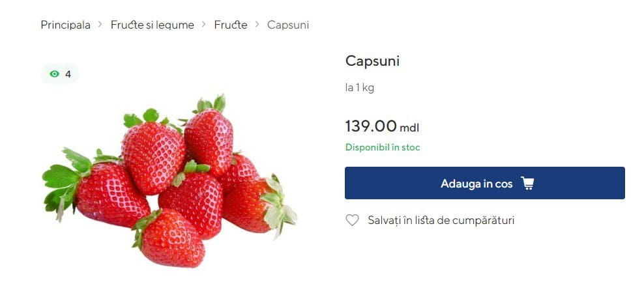The height and width of the screenshot is (295, 644).
Task: Click the view count number 4
Action: 68,74
